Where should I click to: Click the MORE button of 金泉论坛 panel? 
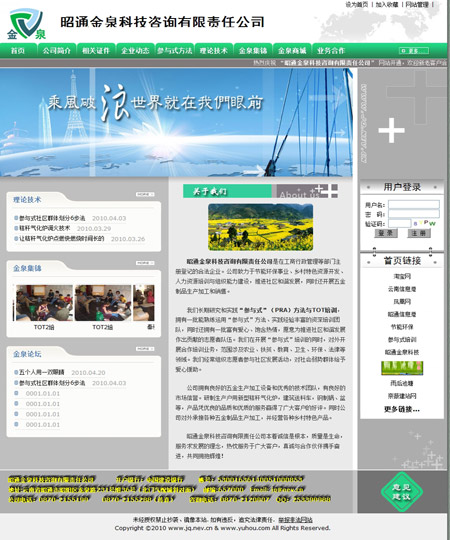[x=145, y=349]
